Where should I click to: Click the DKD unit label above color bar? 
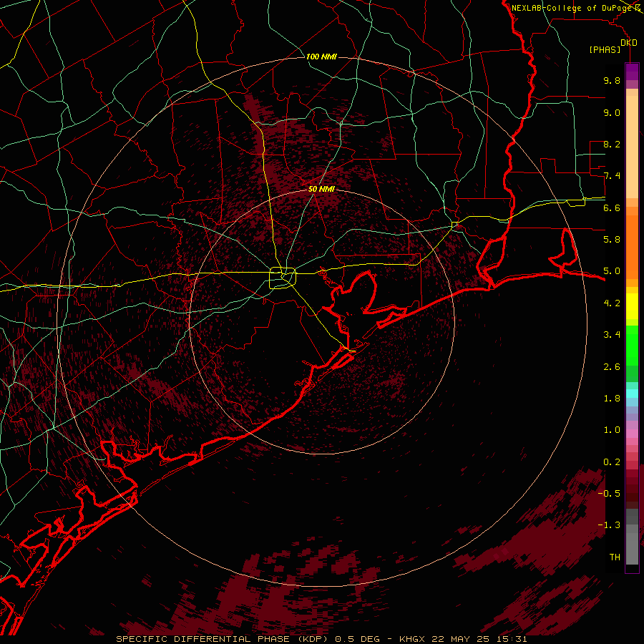[x=629, y=43]
